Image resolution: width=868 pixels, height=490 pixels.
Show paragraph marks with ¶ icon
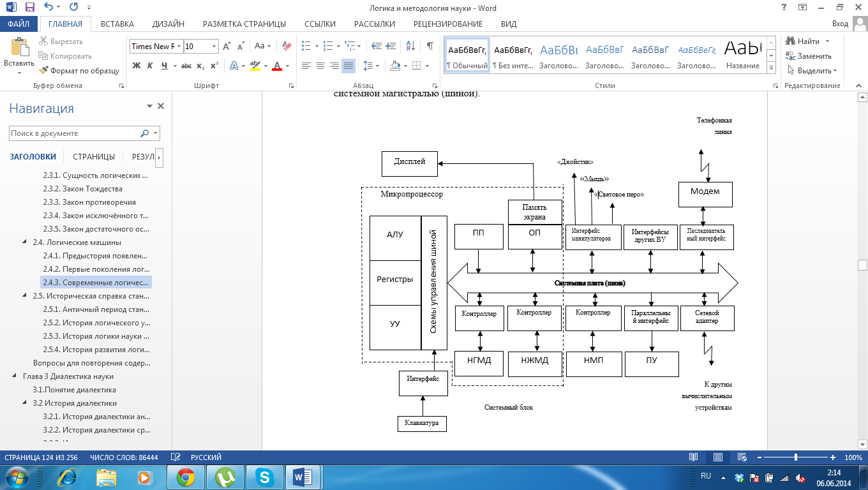click(430, 46)
